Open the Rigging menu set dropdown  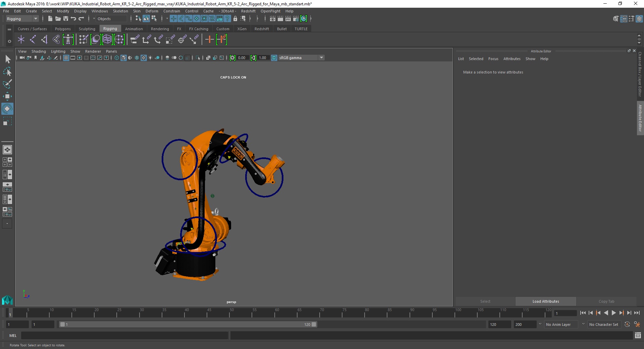pos(22,19)
